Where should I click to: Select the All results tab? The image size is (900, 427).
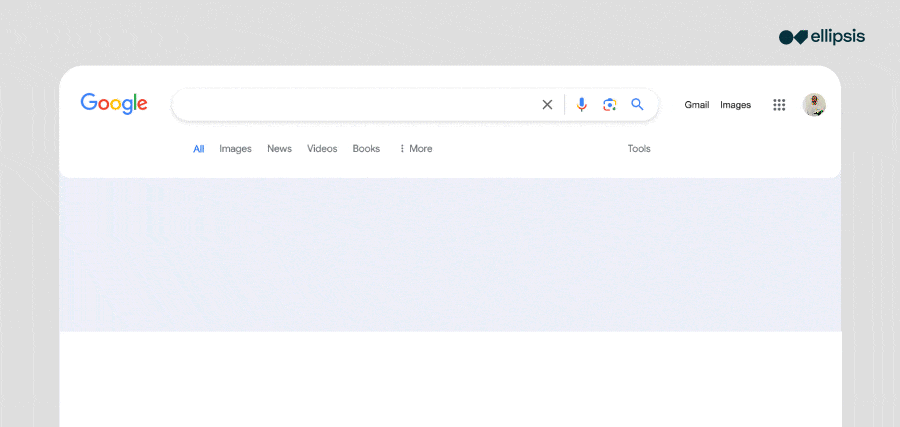(x=199, y=149)
